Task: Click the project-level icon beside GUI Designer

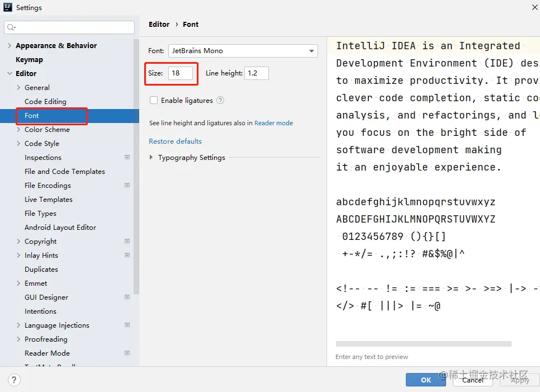Action: [x=127, y=297]
